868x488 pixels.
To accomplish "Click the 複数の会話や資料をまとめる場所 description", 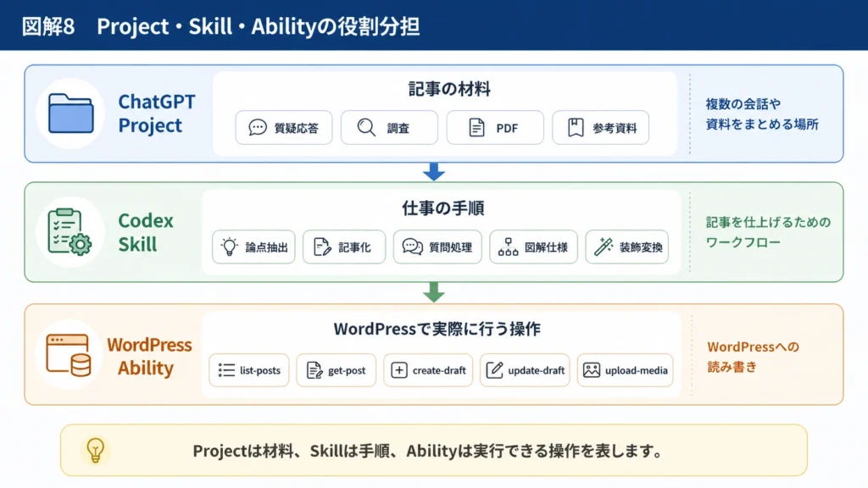I will (762, 114).
